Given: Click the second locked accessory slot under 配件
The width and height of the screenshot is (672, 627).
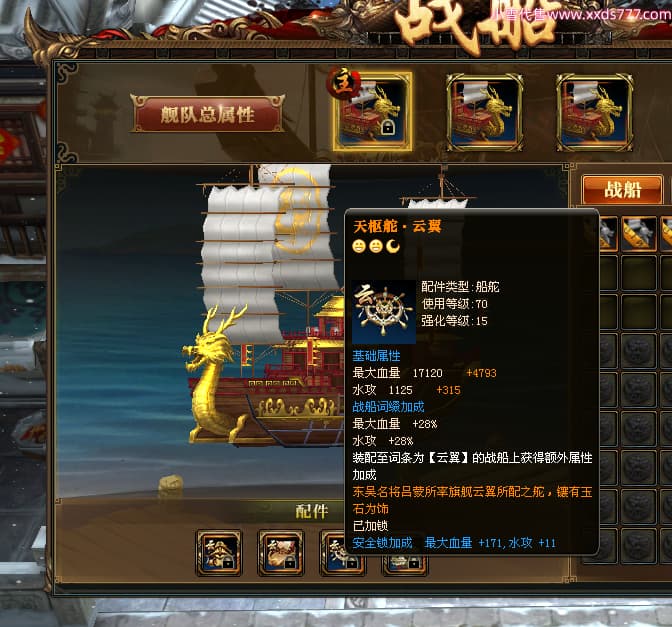Looking at the screenshot, I should [x=281, y=553].
